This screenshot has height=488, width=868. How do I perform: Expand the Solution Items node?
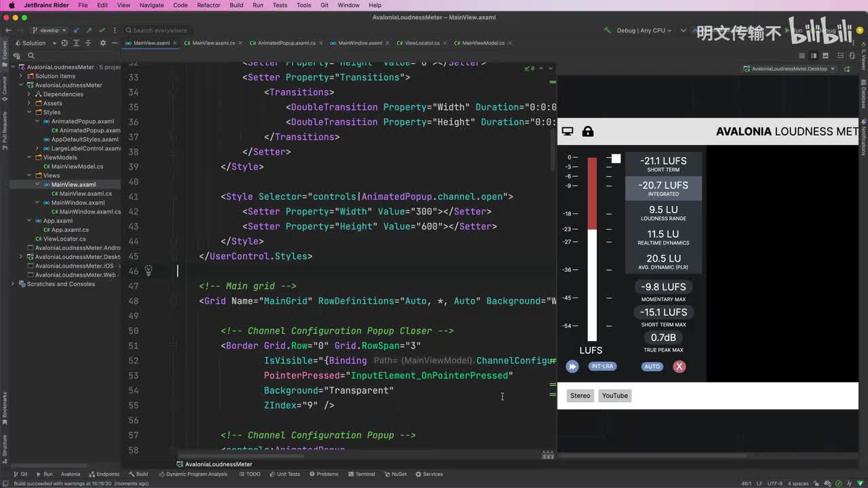coord(21,76)
